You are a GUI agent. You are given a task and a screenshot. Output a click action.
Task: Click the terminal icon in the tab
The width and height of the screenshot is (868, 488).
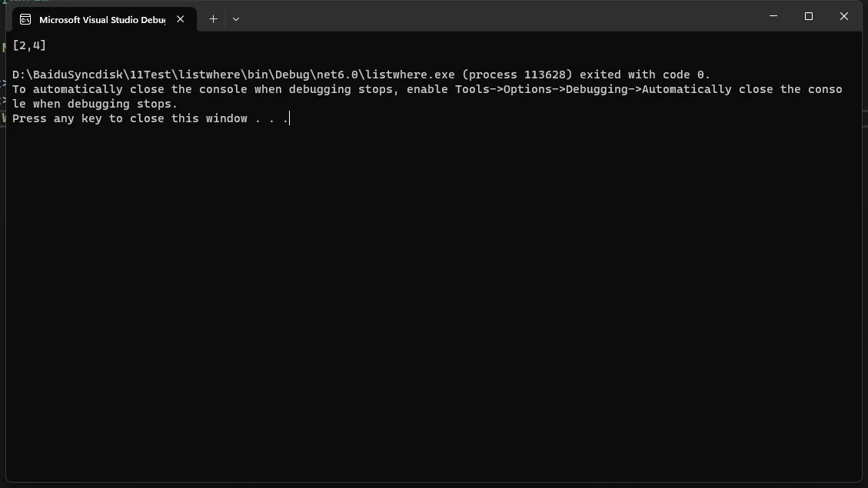click(x=25, y=19)
